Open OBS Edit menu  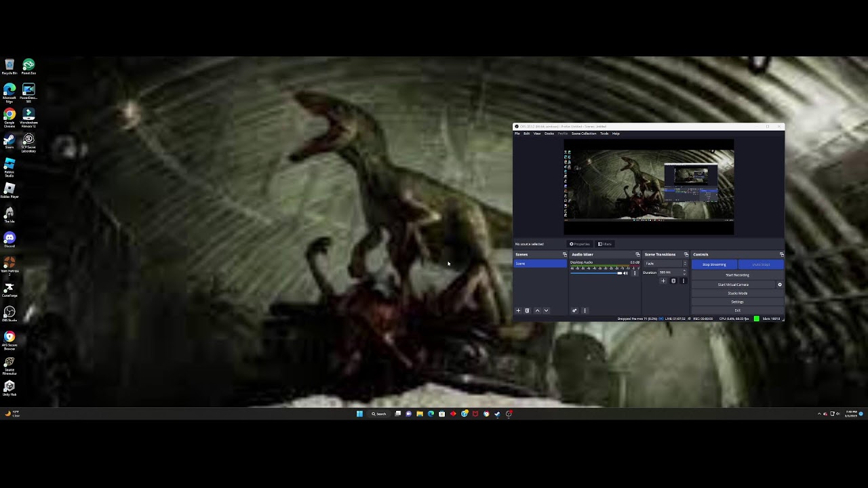tap(526, 134)
